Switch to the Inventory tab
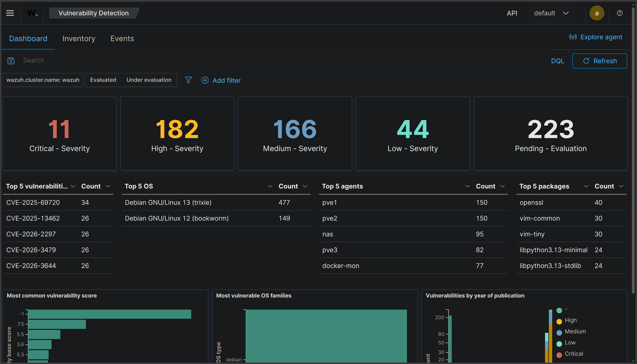 click(79, 39)
